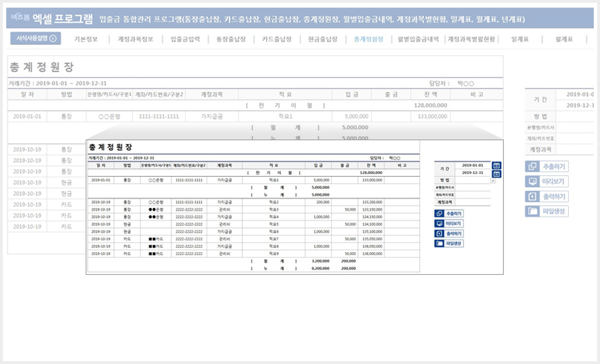
Task: Click the faded 출력하기 button on the background sheet
Action: [x=547, y=197]
